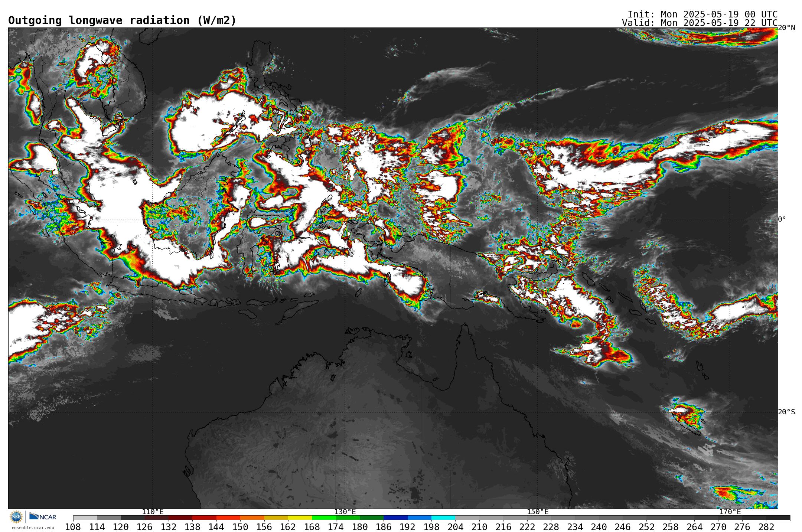Pick the bright green 168–174 colorbar swatch
The height and width of the screenshot is (532, 802).
point(324,518)
